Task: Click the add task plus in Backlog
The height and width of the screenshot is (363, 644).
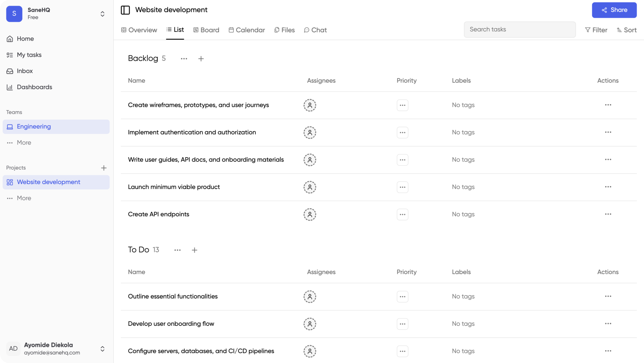Action: click(x=201, y=59)
